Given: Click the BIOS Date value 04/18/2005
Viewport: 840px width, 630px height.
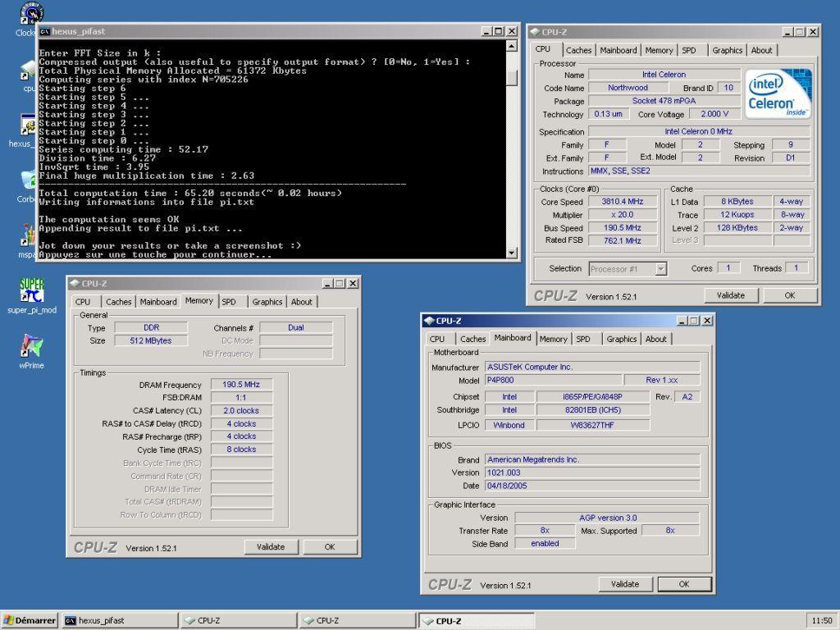Looking at the screenshot, I should [592, 486].
